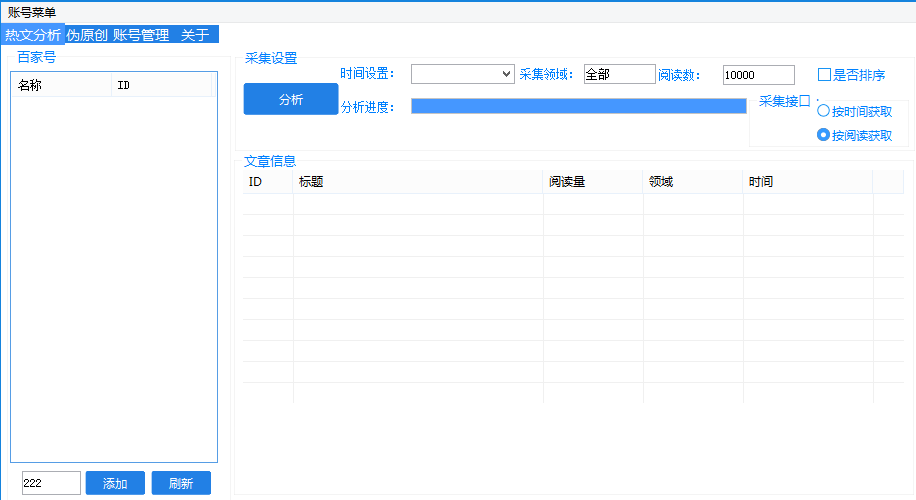916x500 pixels.
Task: Switch to the 伪原创 tab
Action: pos(87,35)
